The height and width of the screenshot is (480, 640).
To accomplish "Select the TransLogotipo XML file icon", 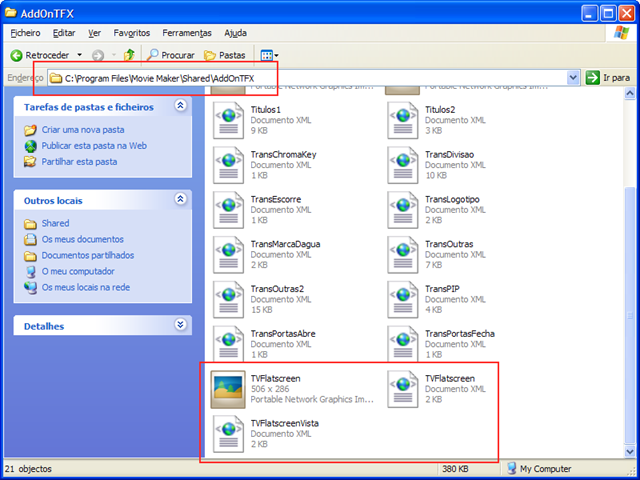I will [403, 210].
